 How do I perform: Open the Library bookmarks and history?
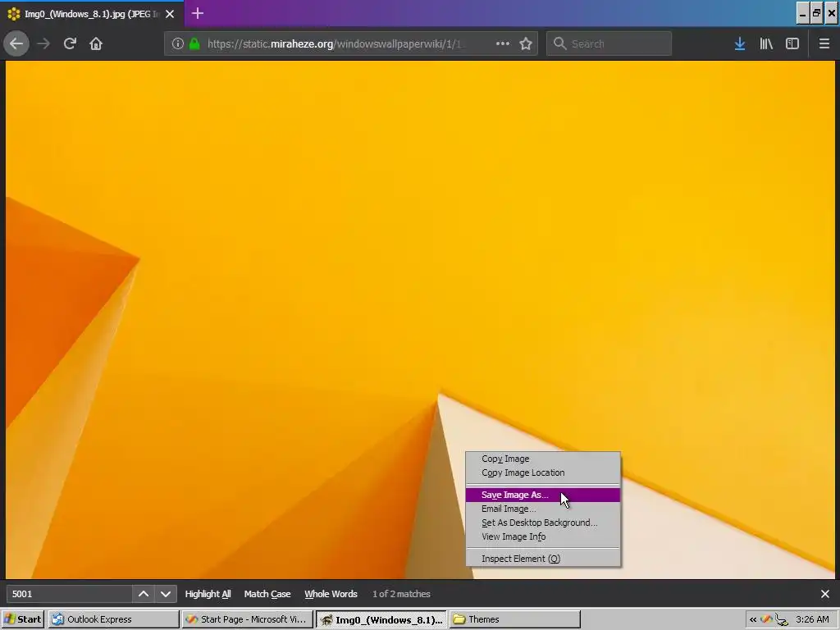(766, 43)
